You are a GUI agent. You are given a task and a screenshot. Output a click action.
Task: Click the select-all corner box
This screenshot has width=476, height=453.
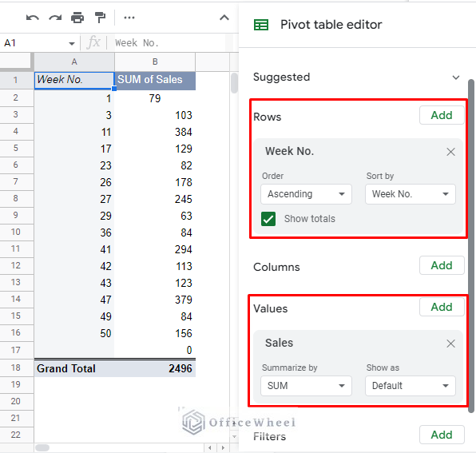16,62
